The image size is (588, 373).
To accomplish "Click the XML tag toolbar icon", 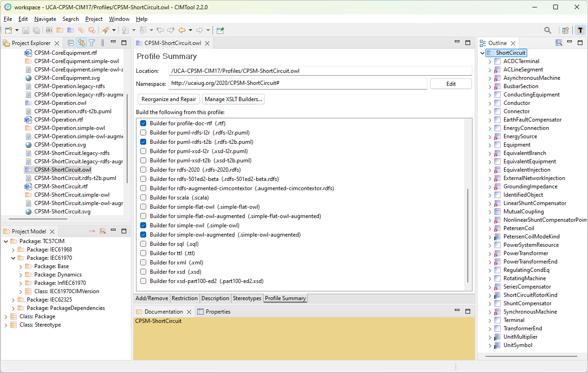I will pyautogui.click(x=49, y=30).
